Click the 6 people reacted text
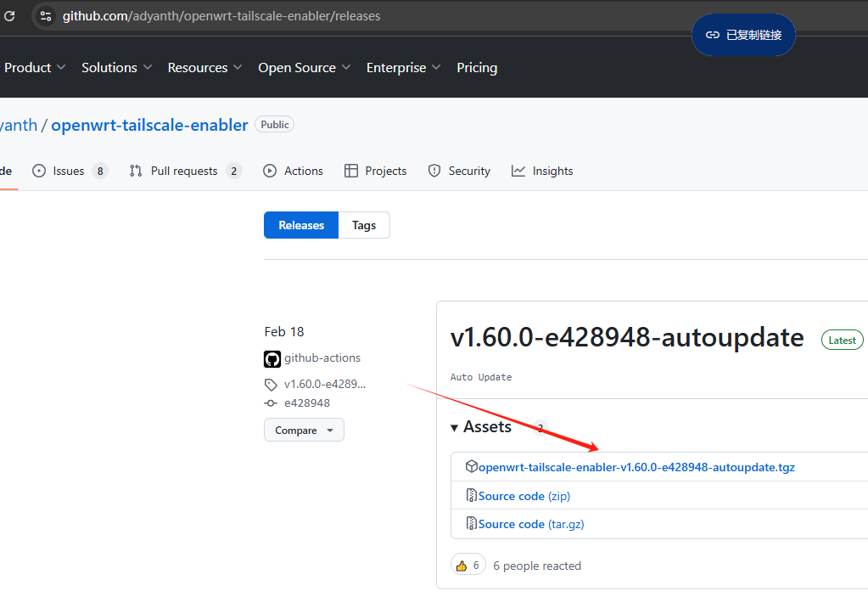 [x=537, y=566]
